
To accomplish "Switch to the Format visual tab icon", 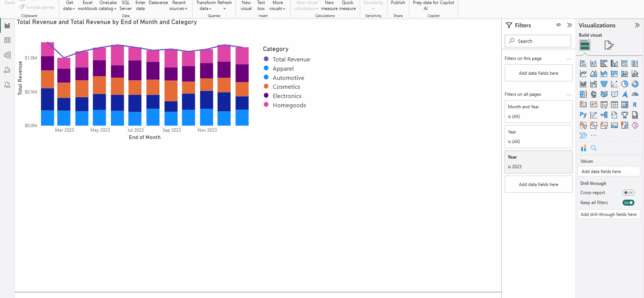I will [x=609, y=45].
